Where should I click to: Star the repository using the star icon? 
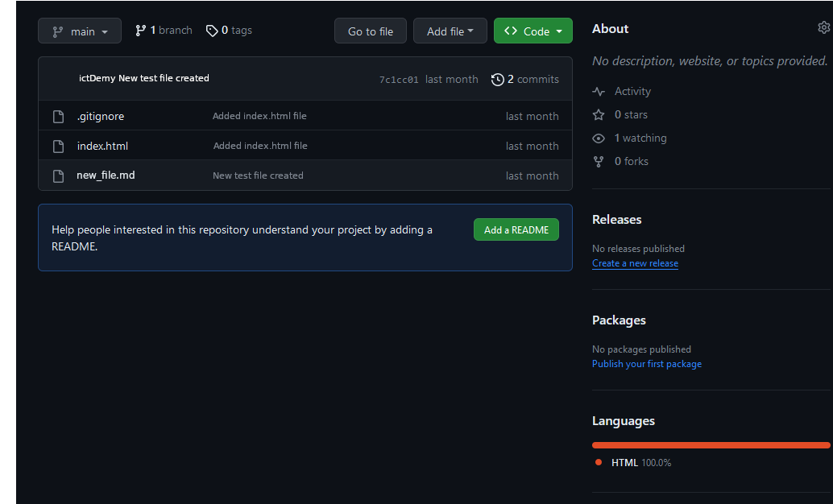tap(598, 114)
